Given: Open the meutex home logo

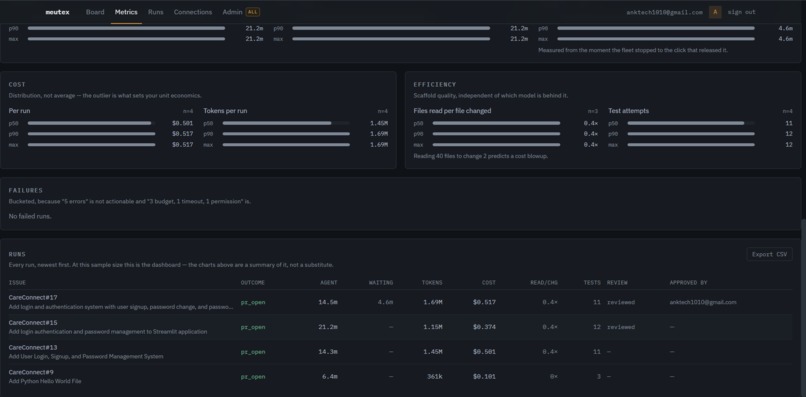Looking at the screenshot, I should click(x=57, y=12).
